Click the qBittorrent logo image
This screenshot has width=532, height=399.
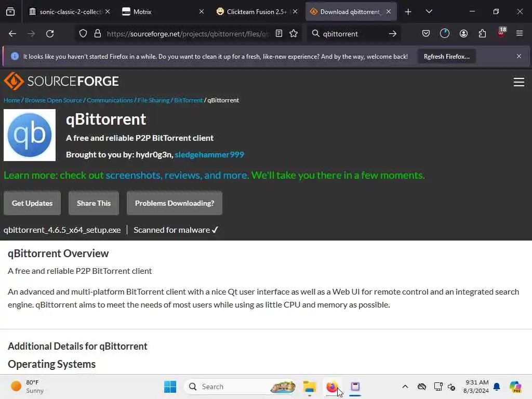click(30, 135)
